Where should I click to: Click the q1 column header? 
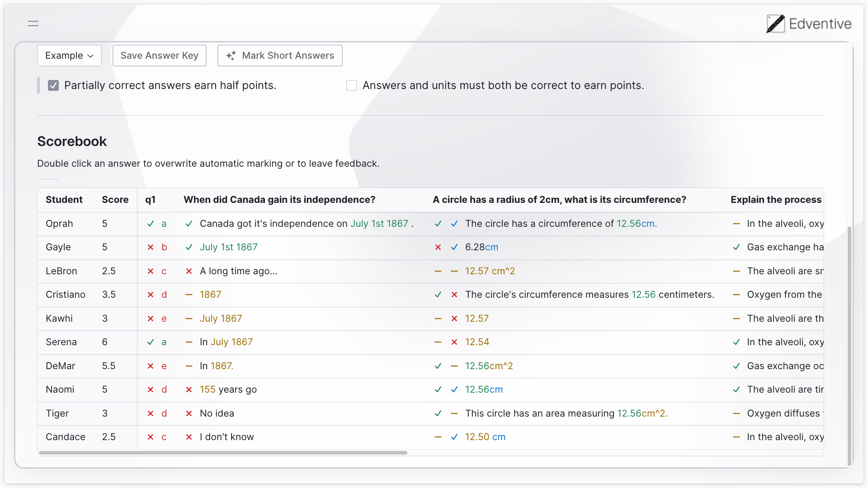click(151, 200)
